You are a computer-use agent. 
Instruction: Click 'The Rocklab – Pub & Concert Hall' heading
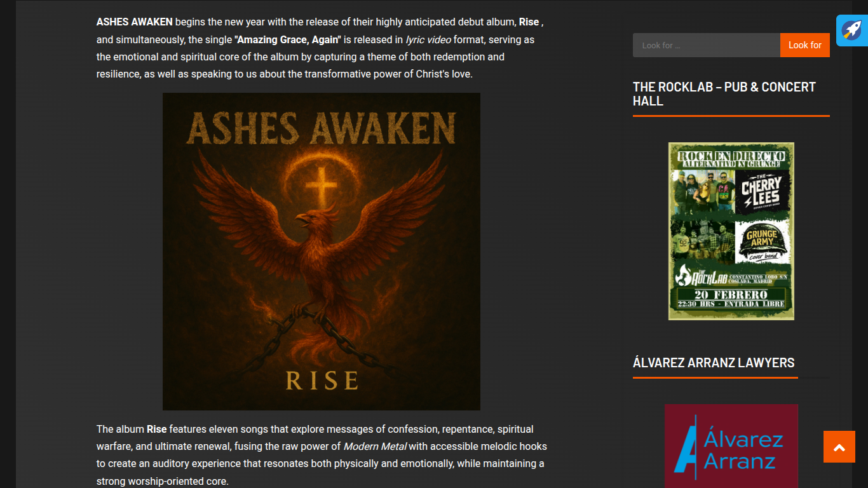click(724, 94)
